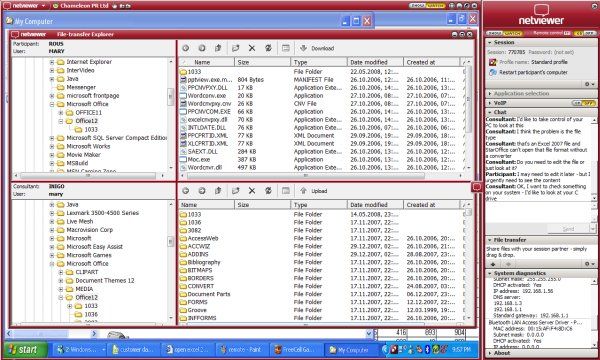This screenshot has height=360, width=600.
Task: Select Groove folder in consultant list
Action: 197,310
